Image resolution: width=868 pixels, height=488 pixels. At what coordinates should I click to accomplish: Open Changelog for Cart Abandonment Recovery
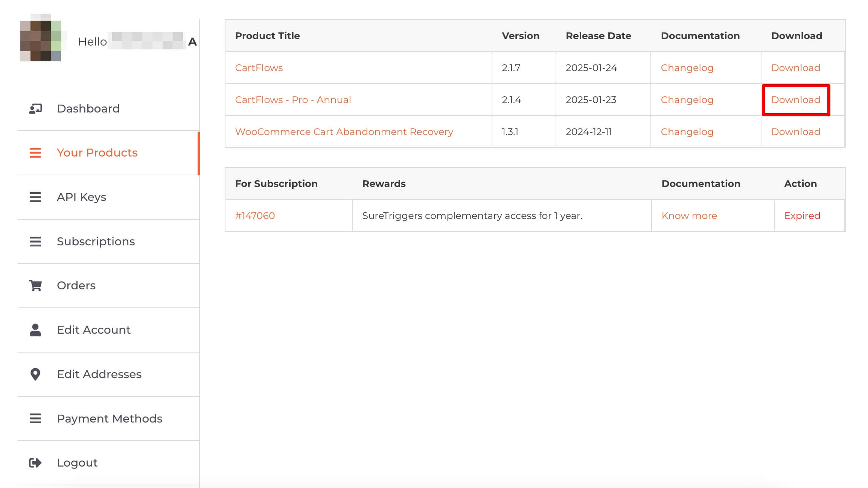click(687, 132)
